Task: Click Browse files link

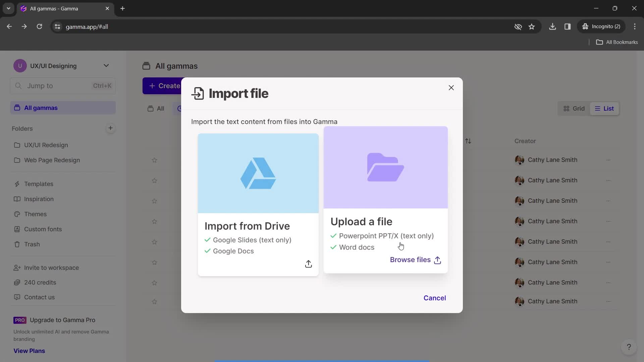Action: tap(415, 260)
